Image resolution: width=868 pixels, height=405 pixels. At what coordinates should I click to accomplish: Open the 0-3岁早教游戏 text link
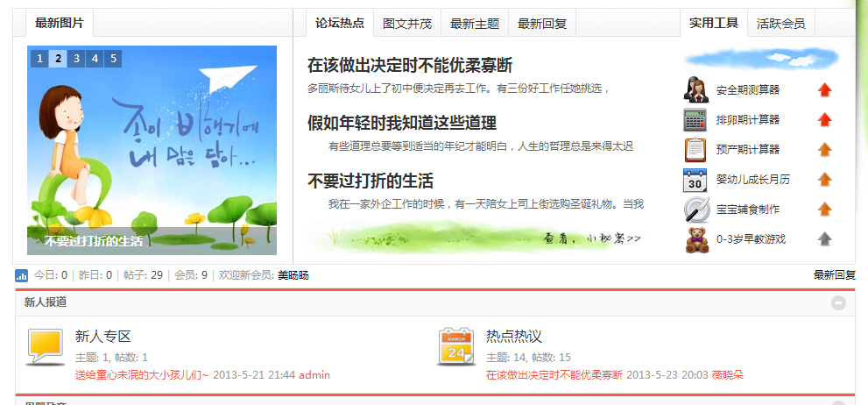point(752,239)
